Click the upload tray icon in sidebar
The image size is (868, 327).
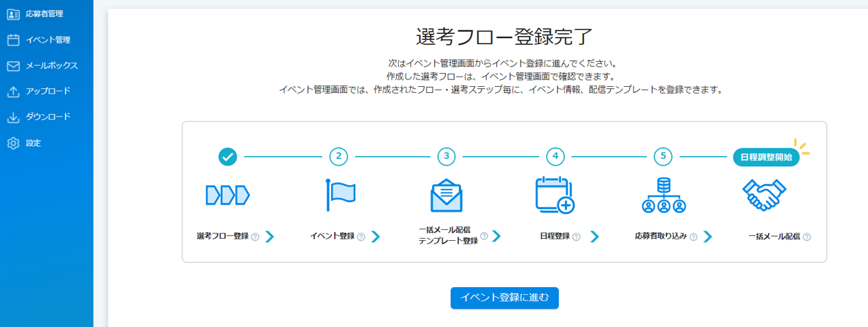click(x=13, y=92)
